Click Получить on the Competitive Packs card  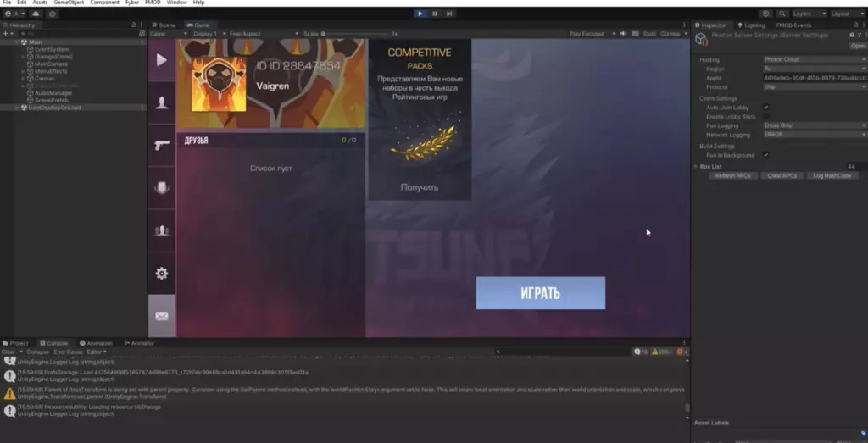point(420,187)
